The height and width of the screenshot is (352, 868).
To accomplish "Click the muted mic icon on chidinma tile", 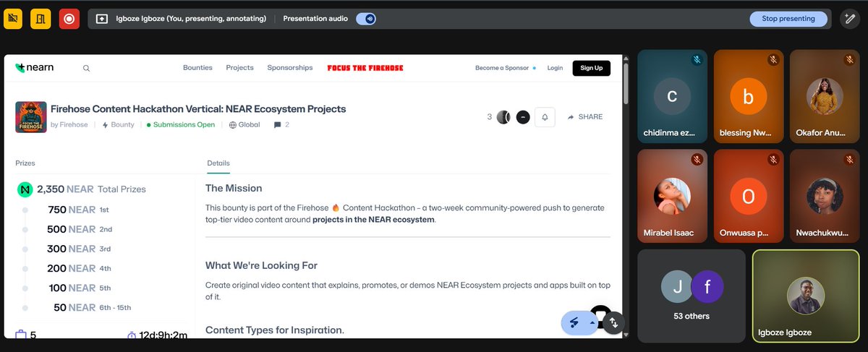I will 697,60.
